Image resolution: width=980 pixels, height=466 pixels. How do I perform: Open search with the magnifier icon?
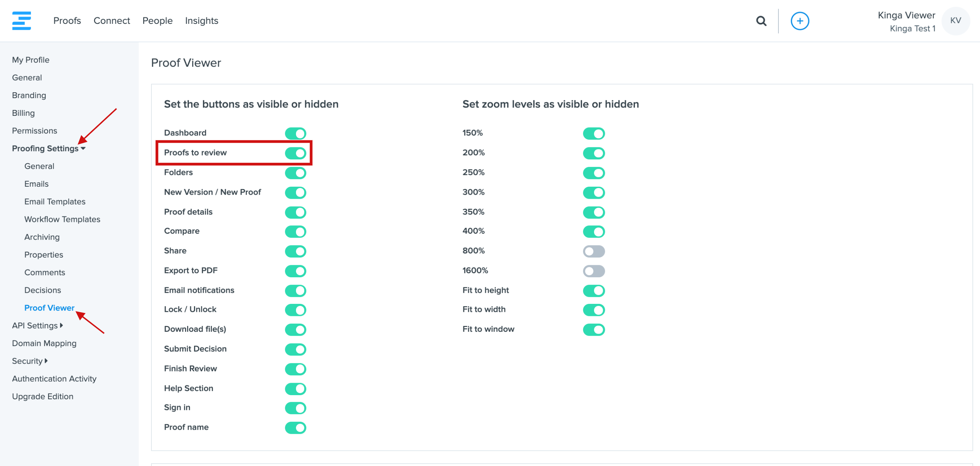click(761, 21)
